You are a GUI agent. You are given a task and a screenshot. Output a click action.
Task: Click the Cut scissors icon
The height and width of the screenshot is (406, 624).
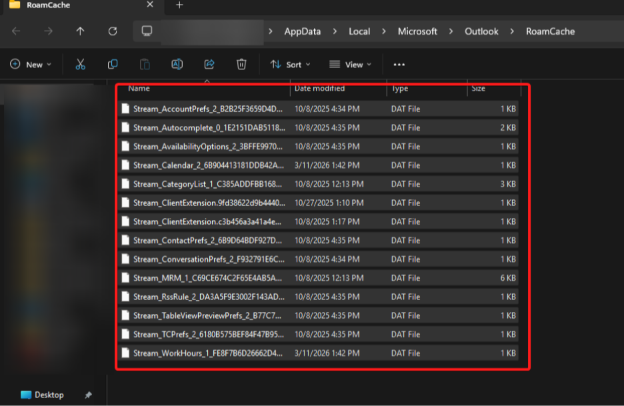click(x=79, y=64)
